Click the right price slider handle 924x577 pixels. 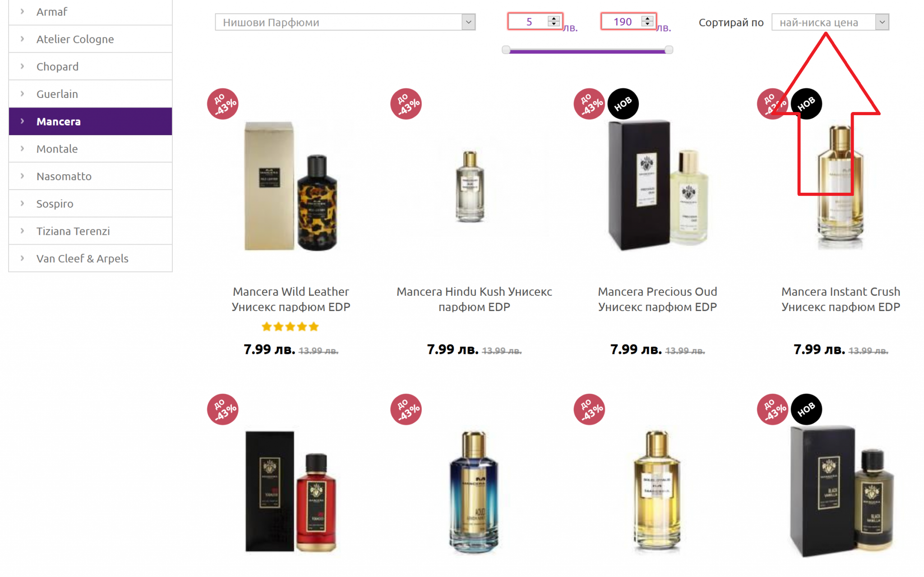pos(669,50)
